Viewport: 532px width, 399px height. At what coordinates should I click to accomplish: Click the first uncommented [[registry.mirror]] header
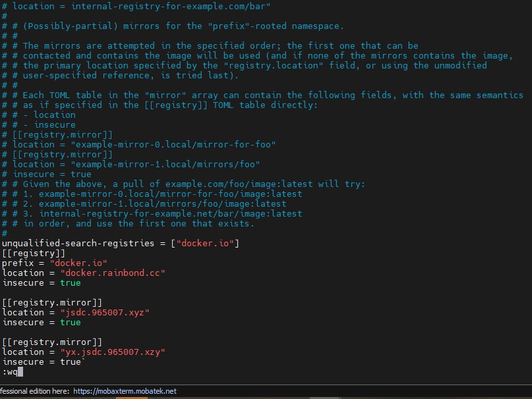[52, 302]
